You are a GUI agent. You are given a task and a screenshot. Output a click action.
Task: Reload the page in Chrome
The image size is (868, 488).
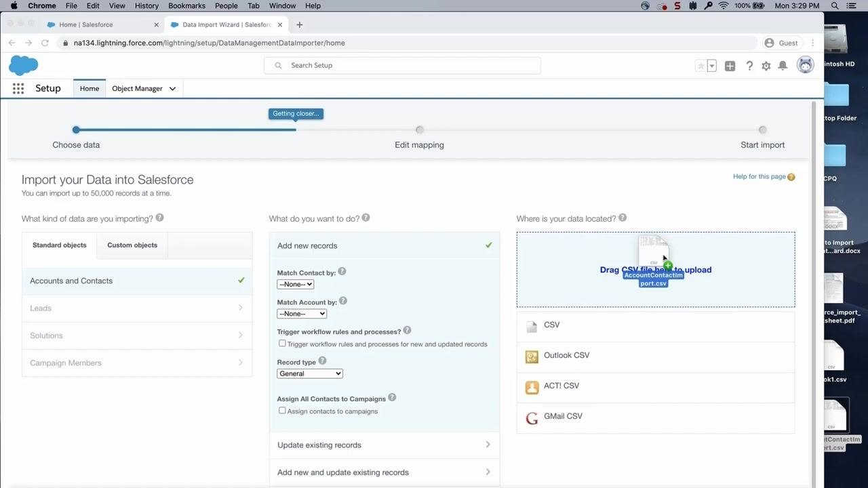[45, 43]
